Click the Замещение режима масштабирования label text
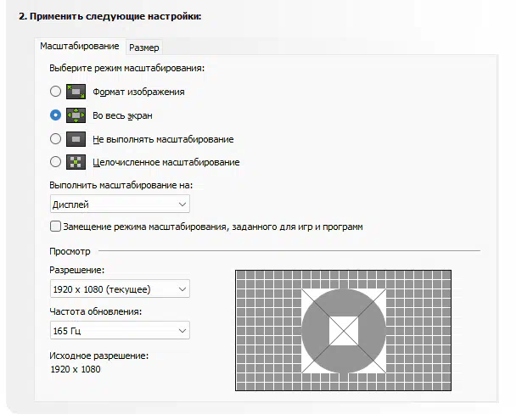This screenshot has width=522, height=420. click(x=213, y=227)
